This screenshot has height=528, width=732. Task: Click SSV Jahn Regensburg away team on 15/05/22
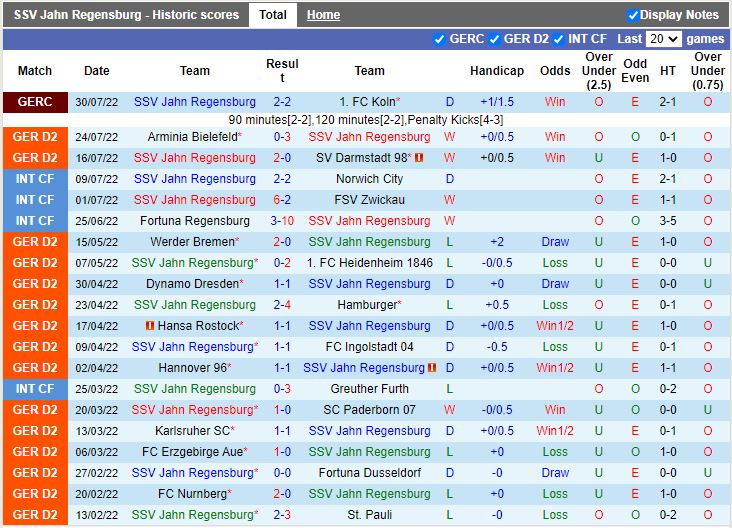click(369, 242)
